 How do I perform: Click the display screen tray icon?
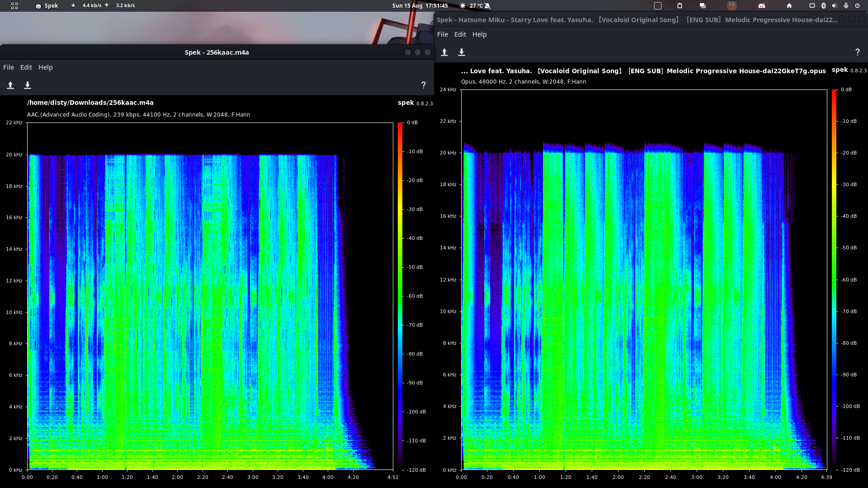[x=812, y=6]
